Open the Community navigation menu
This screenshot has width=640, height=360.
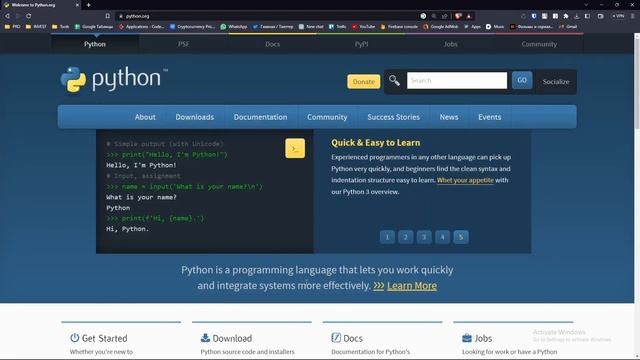click(327, 117)
